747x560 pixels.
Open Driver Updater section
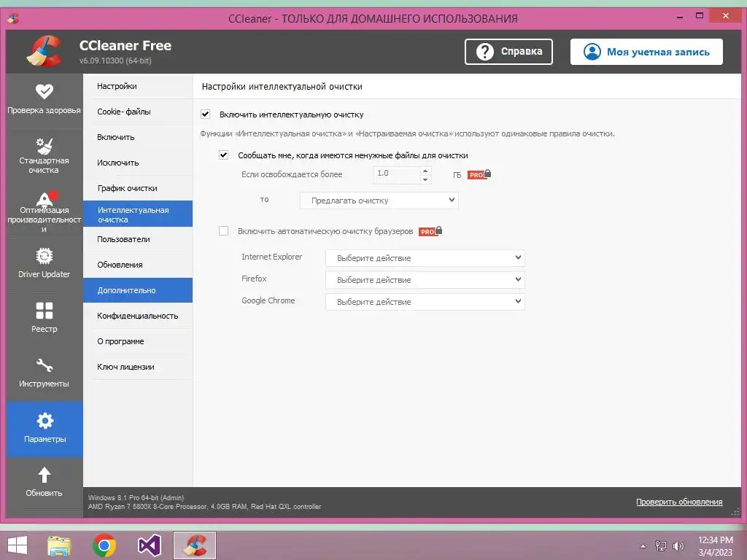tap(44, 264)
